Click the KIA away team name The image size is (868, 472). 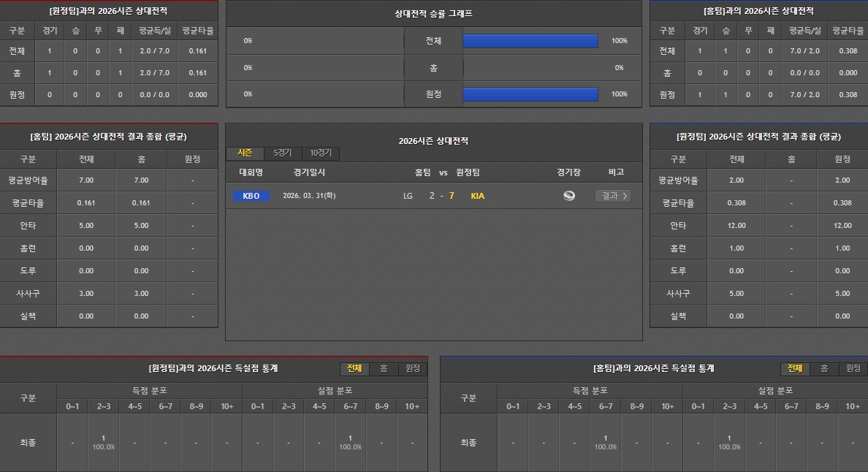tap(478, 196)
